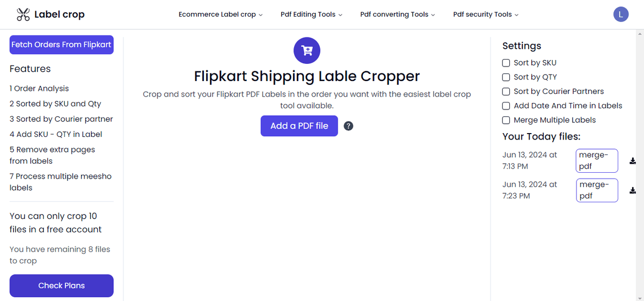This screenshot has height=301, width=644.
Task: Open the user avatar L icon
Action: [620, 14]
